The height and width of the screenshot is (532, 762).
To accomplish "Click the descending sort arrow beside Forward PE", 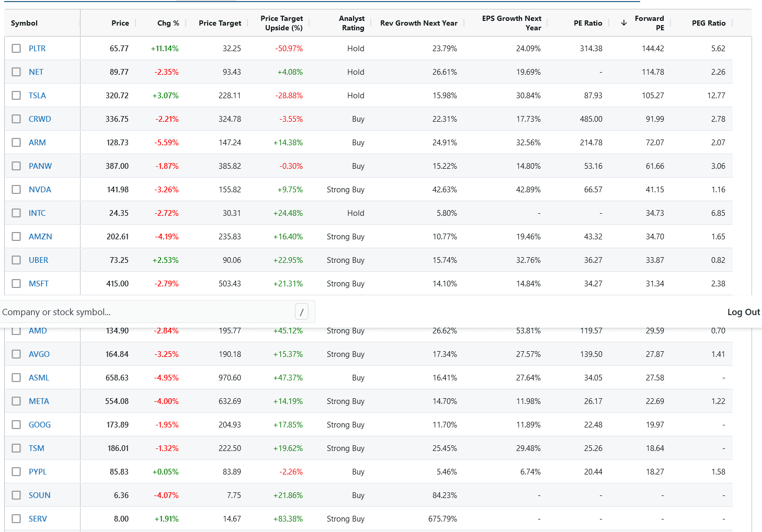I will tap(623, 23).
